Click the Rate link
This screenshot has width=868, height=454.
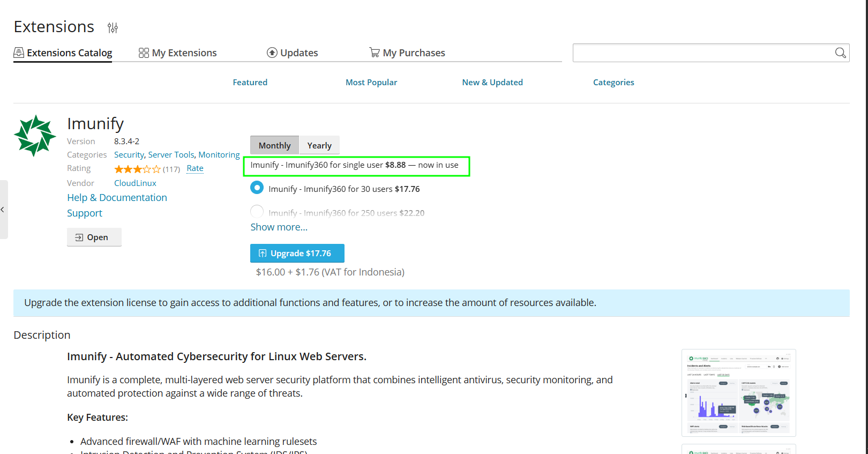tap(195, 168)
